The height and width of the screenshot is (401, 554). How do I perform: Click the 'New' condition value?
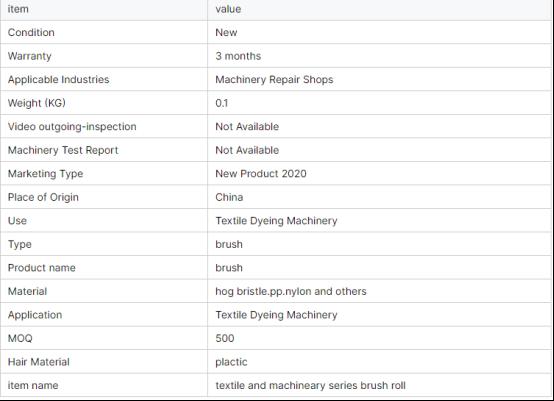coord(226,33)
